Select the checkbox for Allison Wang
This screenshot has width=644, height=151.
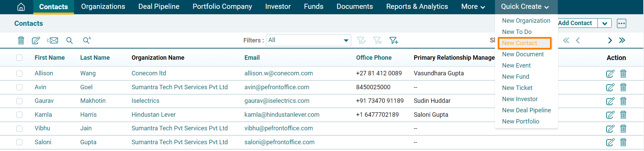click(19, 73)
